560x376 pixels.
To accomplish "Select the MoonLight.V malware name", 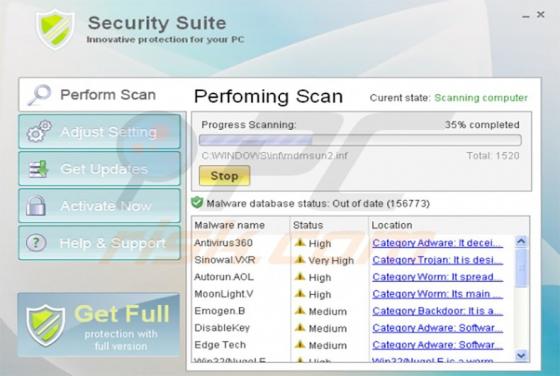I will coord(224,294).
